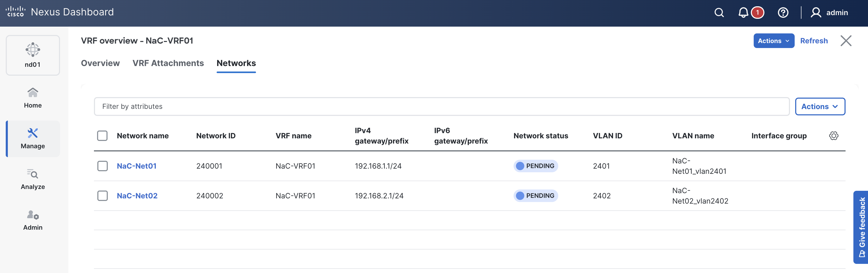The width and height of the screenshot is (868, 273).
Task: Check the NaC-Net02 row checkbox
Action: tap(103, 196)
